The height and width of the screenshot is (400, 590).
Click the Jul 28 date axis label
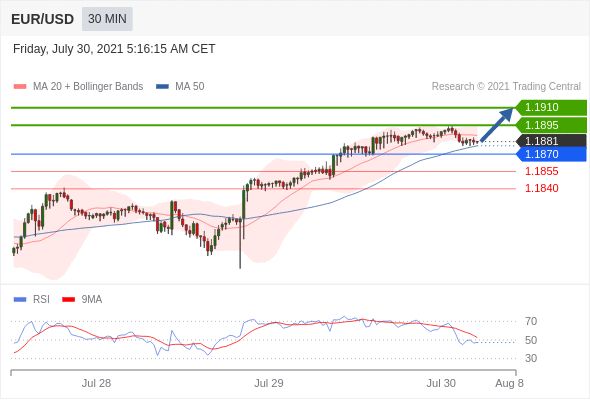(96, 383)
